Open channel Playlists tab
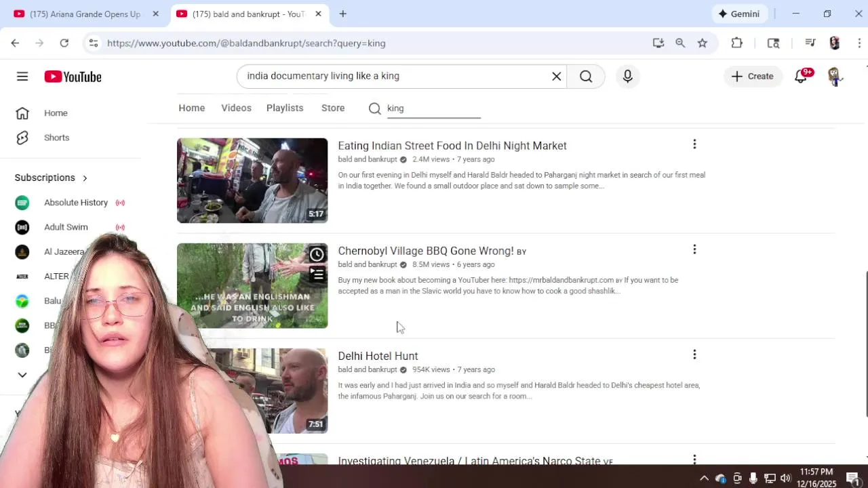The width and height of the screenshot is (868, 488). coord(285,108)
